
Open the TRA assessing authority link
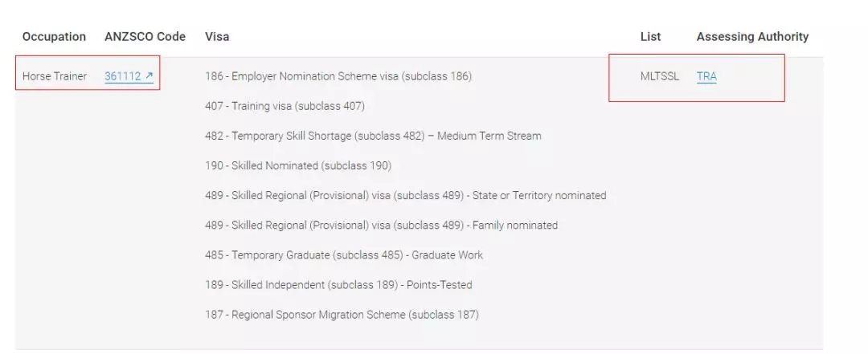pos(706,76)
